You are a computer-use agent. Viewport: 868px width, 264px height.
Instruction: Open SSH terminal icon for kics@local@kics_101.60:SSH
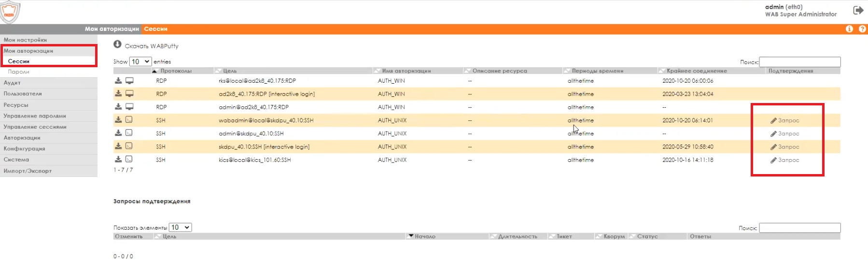pyautogui.click(x=129, y=159)
